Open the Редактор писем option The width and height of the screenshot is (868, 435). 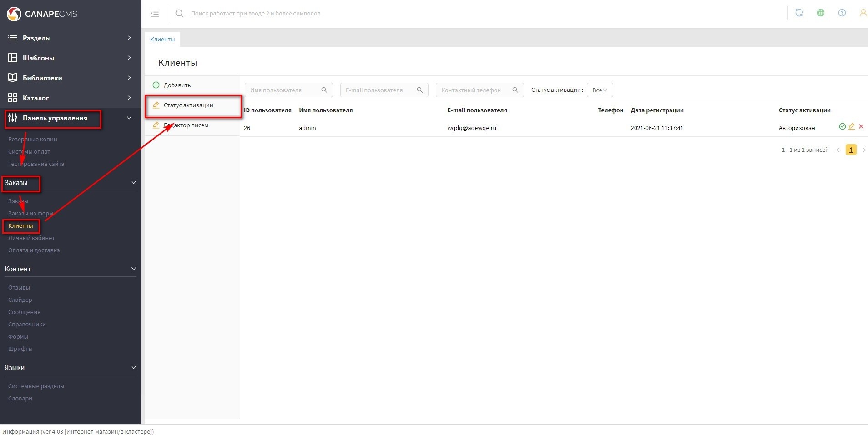point(186,125)
